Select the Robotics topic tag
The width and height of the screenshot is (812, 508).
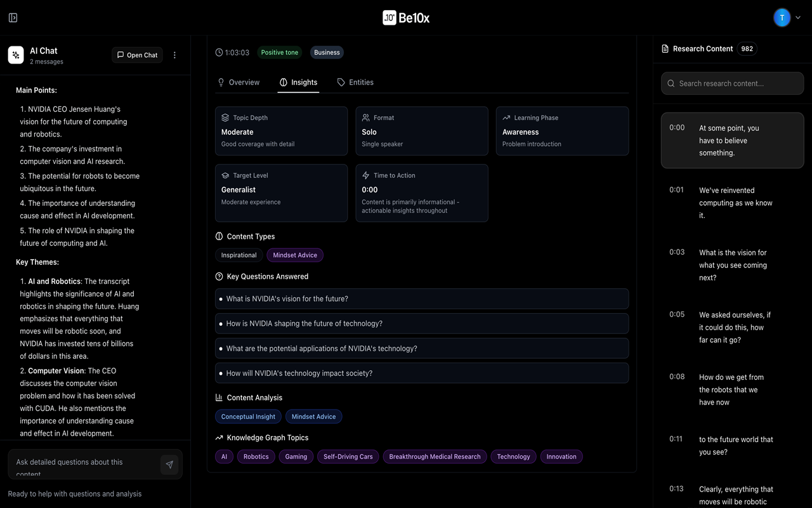click(256, 457)
